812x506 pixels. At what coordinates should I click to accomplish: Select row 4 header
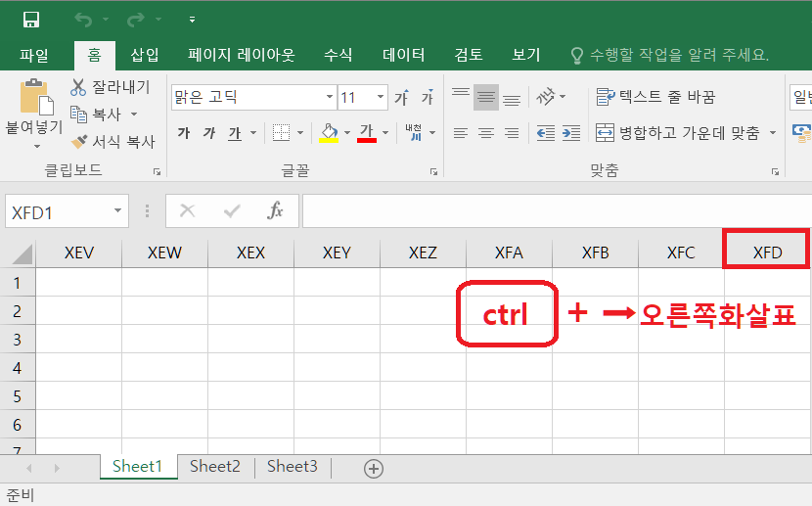click(x=17, y=368)
